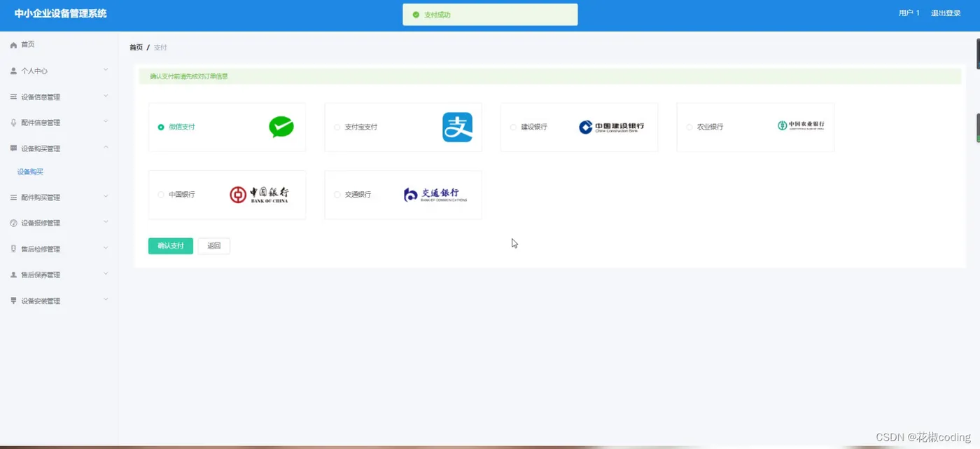Click the list icon beside 设备信息管理

tap(13, 97)
